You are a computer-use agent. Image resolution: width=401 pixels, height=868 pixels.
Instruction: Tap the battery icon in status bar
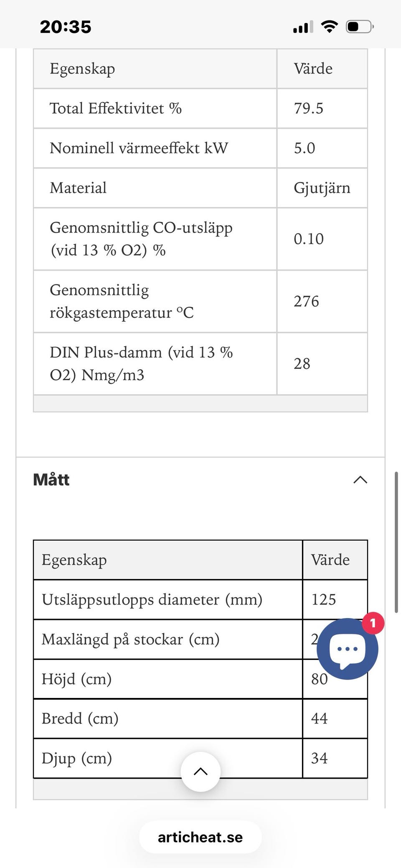click(x=359, y=27)
